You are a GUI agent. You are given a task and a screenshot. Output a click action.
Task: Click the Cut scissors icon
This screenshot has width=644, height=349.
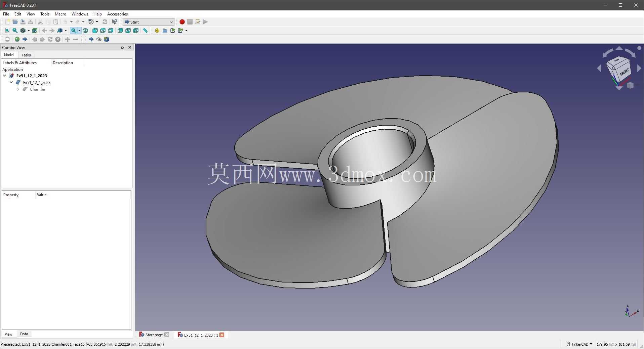click(x=40, y=22)
